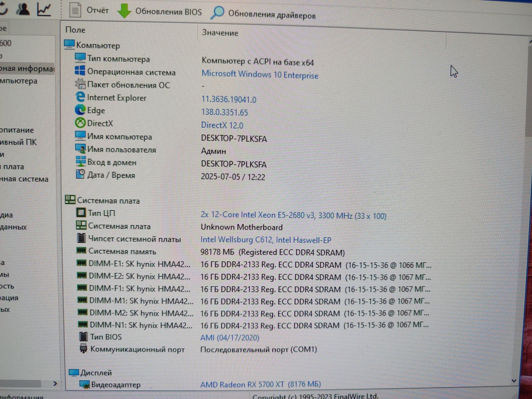The height and width of the screenshot is (399, 532).
Task: Select the DESKTOP-7PLKSFA computer name value
Action: (234, 139)
